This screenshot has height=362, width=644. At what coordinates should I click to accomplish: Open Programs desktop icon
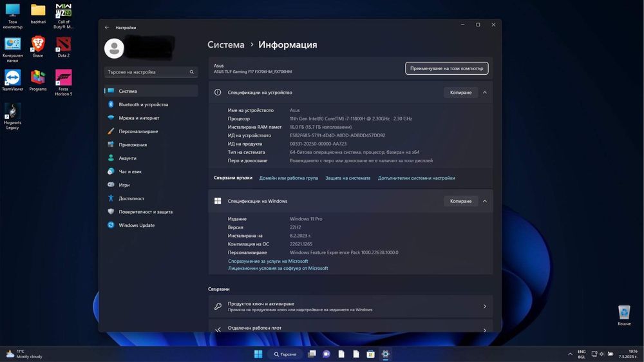38,81
